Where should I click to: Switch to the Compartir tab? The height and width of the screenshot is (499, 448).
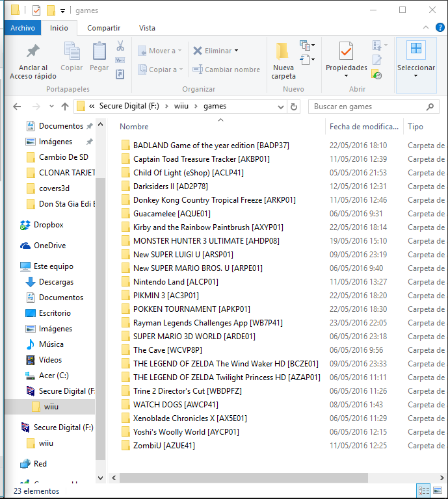(104, 28)
